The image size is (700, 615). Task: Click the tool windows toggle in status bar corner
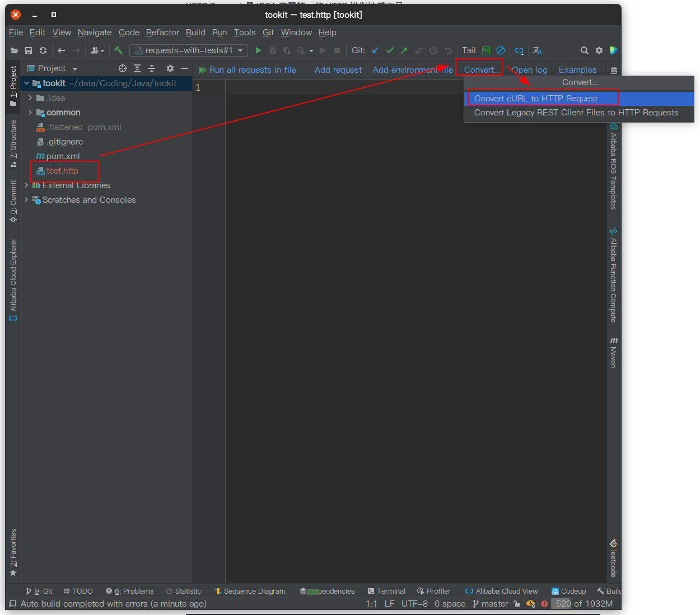pos(12,604)
